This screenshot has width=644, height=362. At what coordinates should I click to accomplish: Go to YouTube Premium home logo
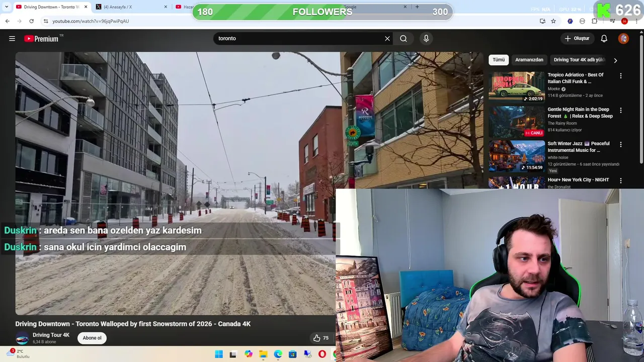coord(41,39)
